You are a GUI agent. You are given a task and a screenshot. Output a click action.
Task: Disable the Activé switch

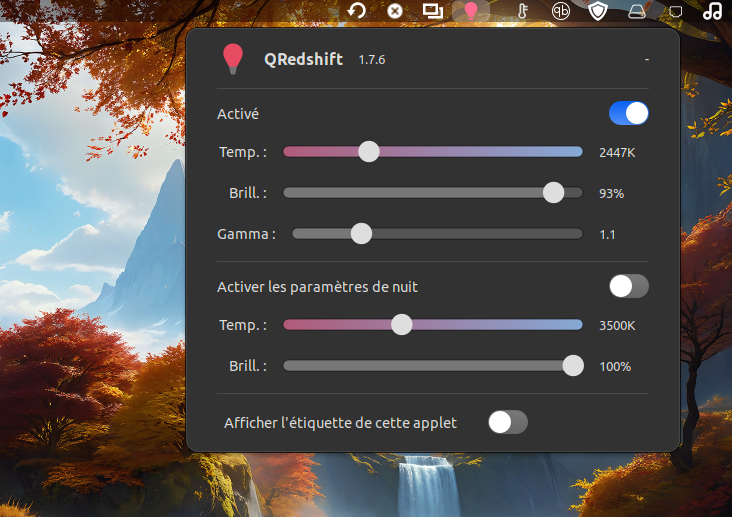pyautogui.click(x=629, y=114)
